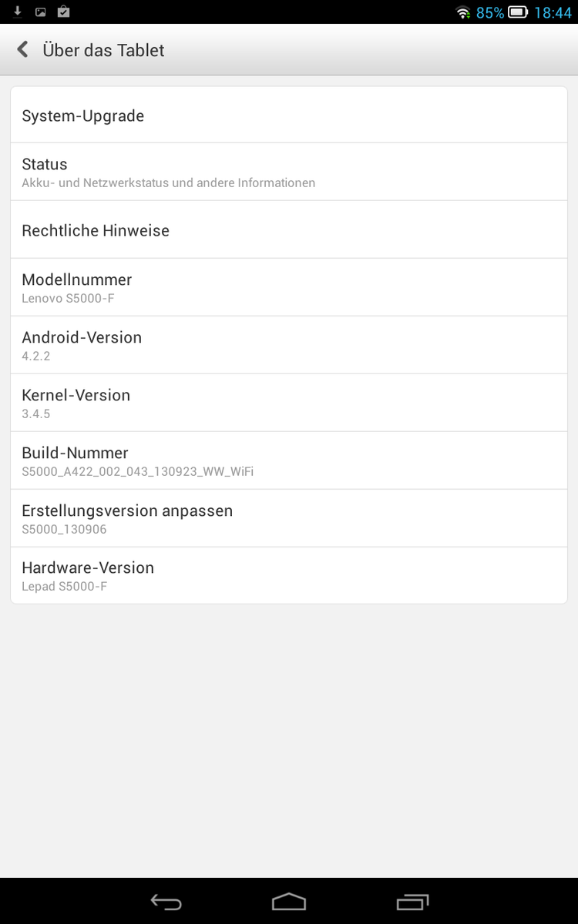Screen dimensions: 578x924
Task: Open the Status entry
Action: 289,172
